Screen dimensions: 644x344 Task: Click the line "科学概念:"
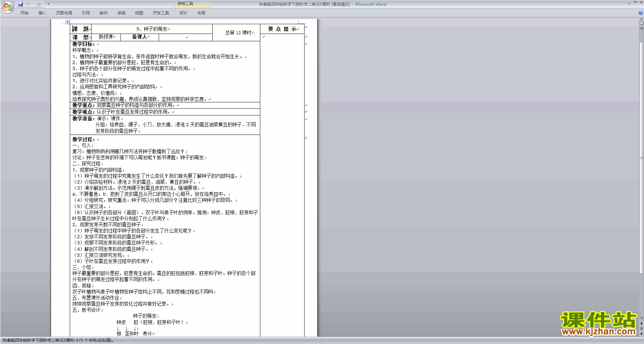[83, 50]
